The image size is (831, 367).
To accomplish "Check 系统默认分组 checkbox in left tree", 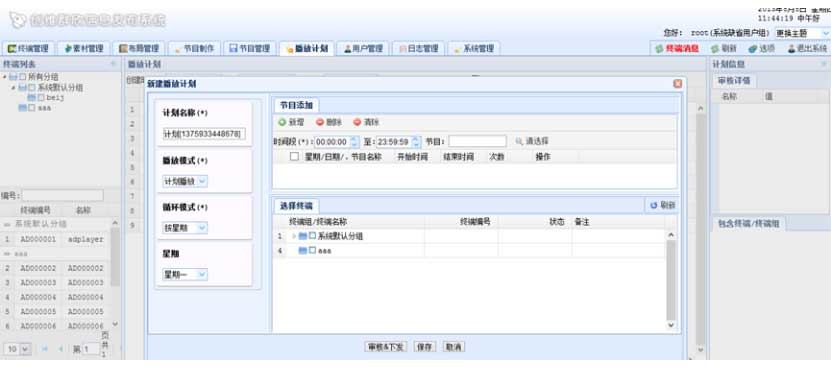I will click(31, 88).
